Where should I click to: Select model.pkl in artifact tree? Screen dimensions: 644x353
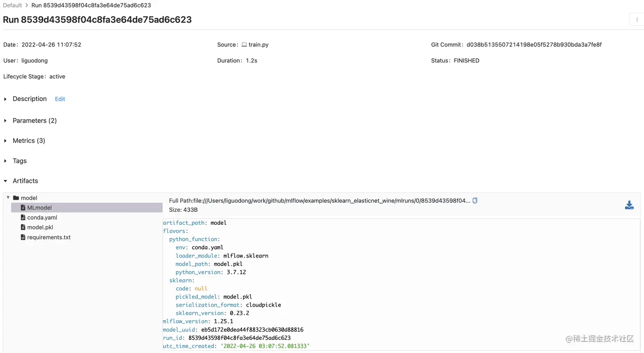40,227
